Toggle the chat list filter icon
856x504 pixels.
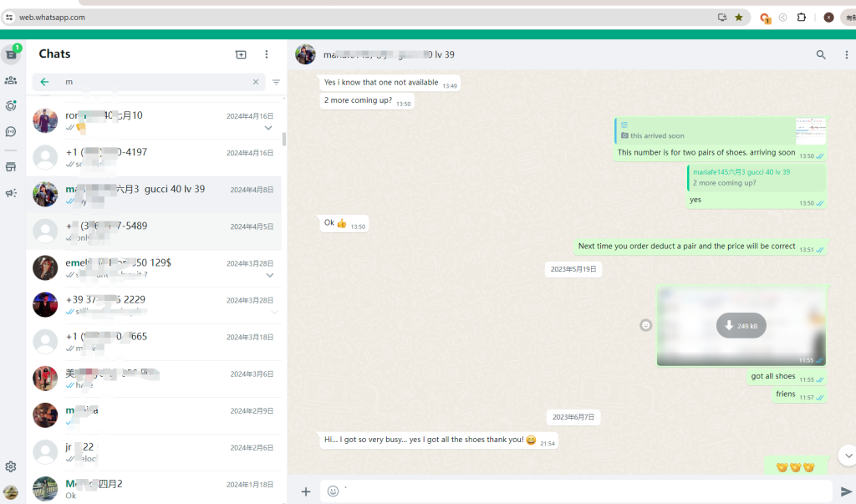tap(276, 82)
